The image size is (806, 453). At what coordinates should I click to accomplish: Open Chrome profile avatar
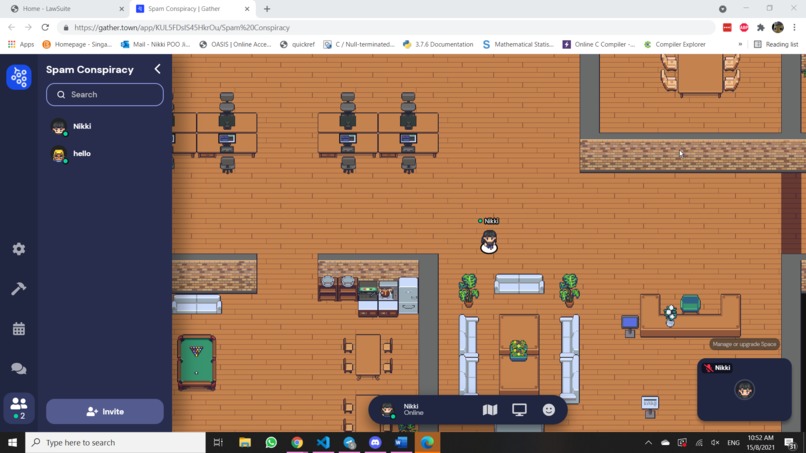pyautogui.click(x=778, y=27)
